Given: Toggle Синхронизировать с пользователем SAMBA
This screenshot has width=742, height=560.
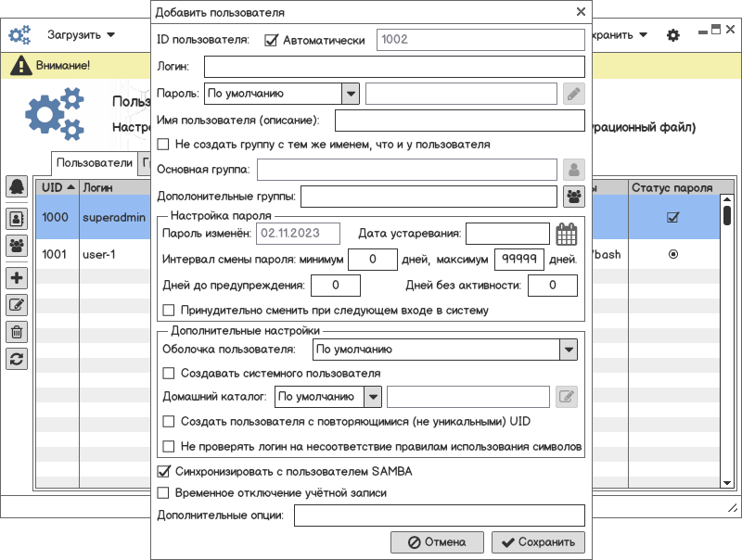Looking at the screenshot, I should pos(163,472).
